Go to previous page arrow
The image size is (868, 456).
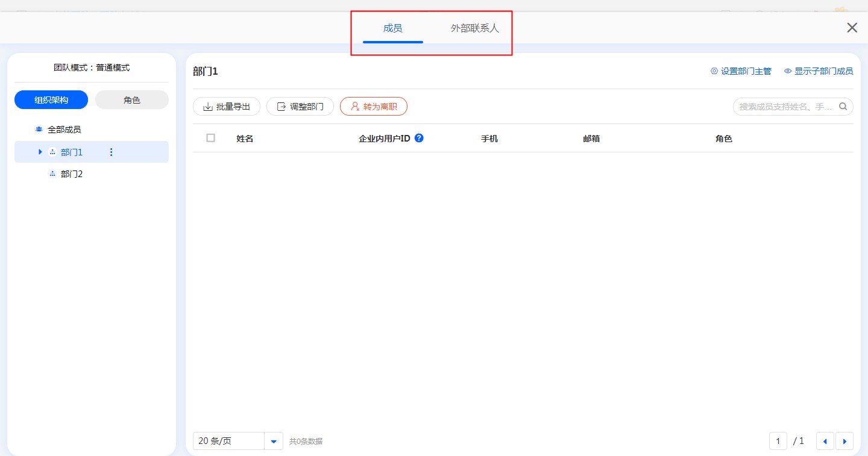click(x=825, y=441)
